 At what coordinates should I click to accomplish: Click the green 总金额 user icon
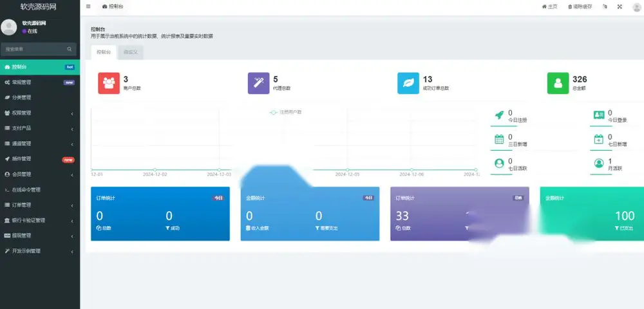pyautogui.click(x=558, y=83)
